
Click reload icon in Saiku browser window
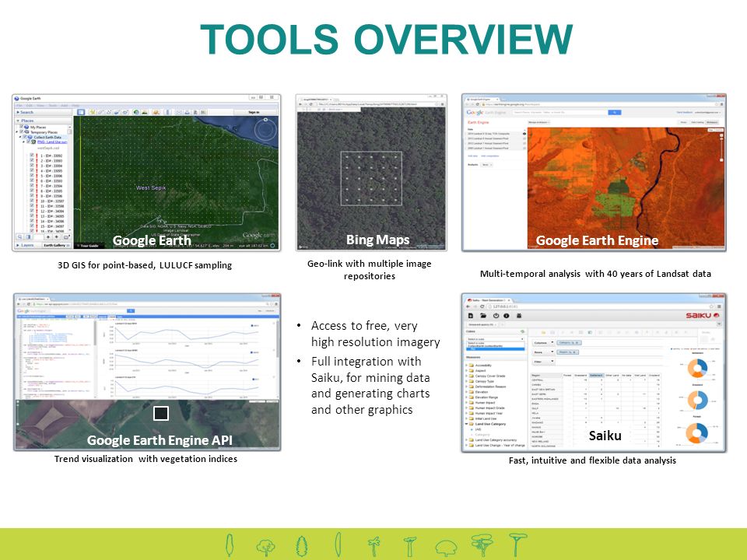482,306
